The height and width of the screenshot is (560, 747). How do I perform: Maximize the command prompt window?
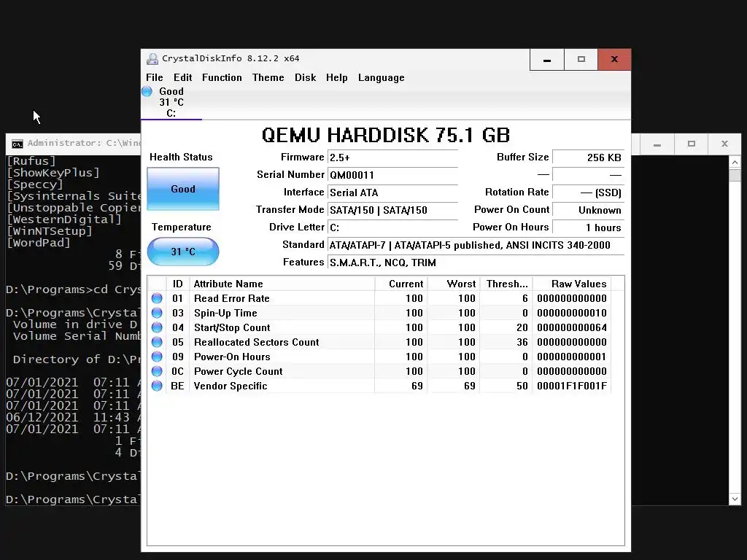[x=692, y=144]
